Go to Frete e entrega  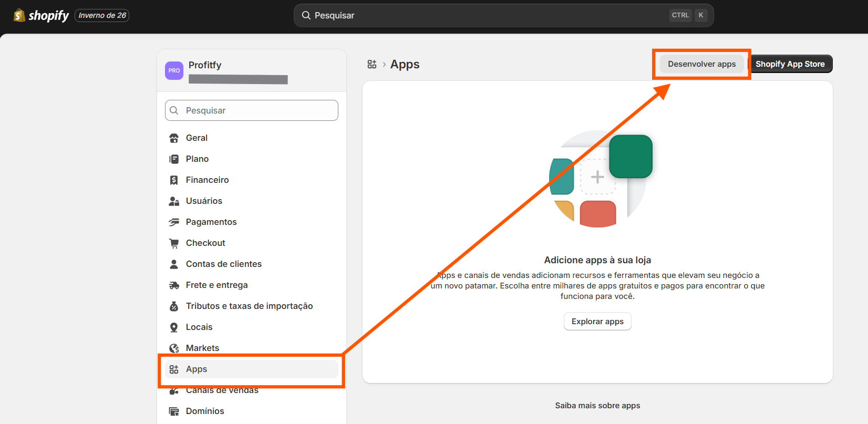coord(252,285)
